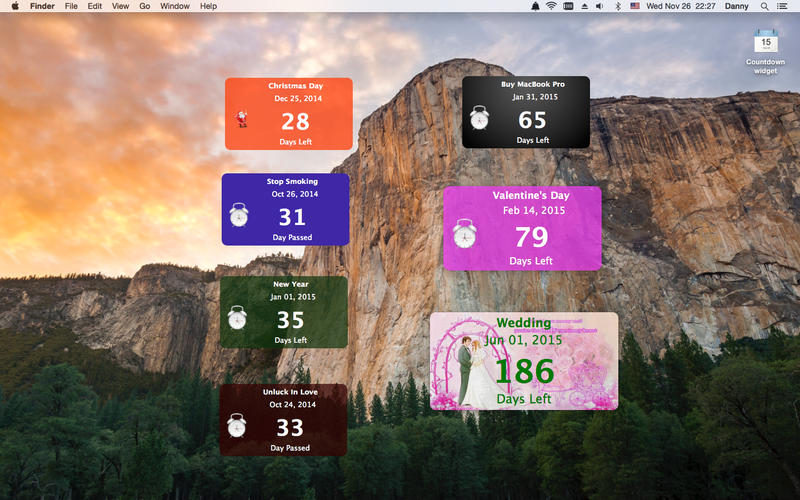Select the Wedding countdown widget
Screen dimensions: 800x500
tap(524, 362)
